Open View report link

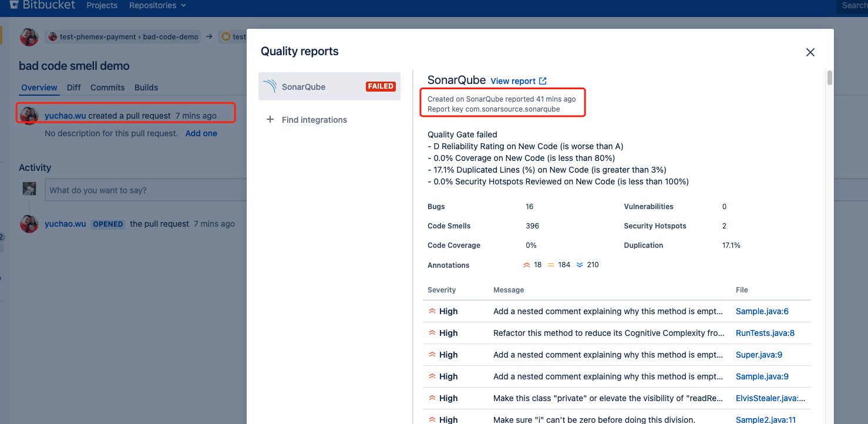(x=513, y=81)
